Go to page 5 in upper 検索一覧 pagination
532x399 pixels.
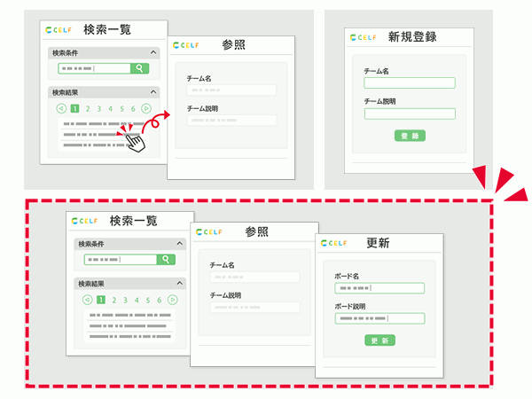121,109
